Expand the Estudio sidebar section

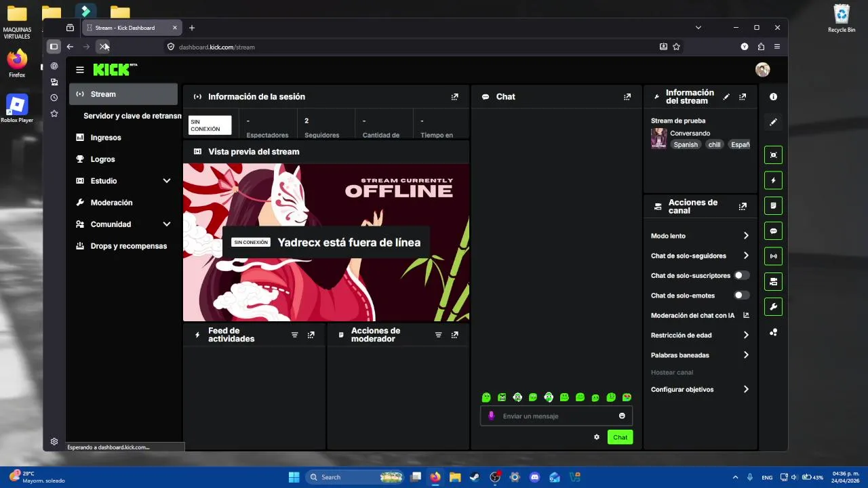point(167,181)
